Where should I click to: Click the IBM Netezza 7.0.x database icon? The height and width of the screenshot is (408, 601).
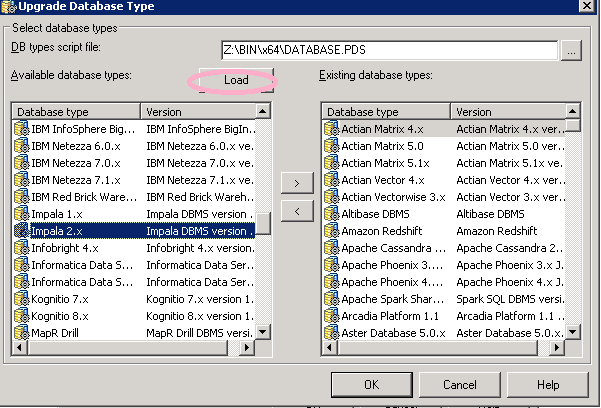tap(21, 163)
